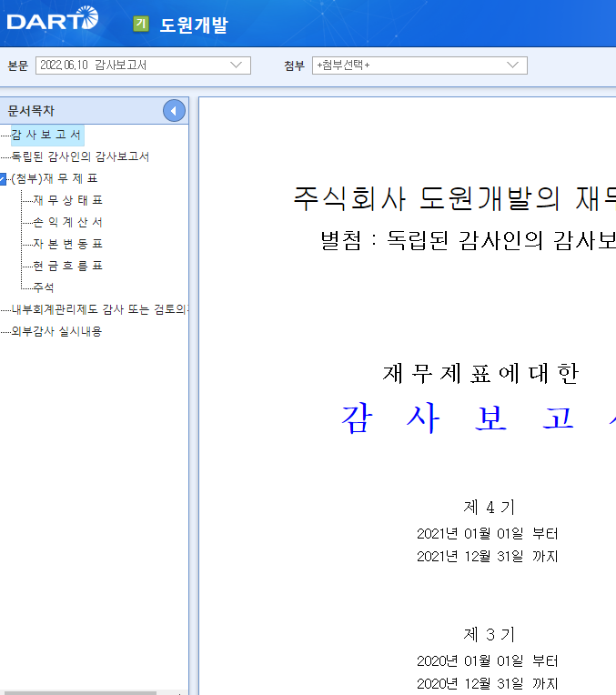Click the 도원개발 company name header
The image size is (616, 695).
coord(194,25)
